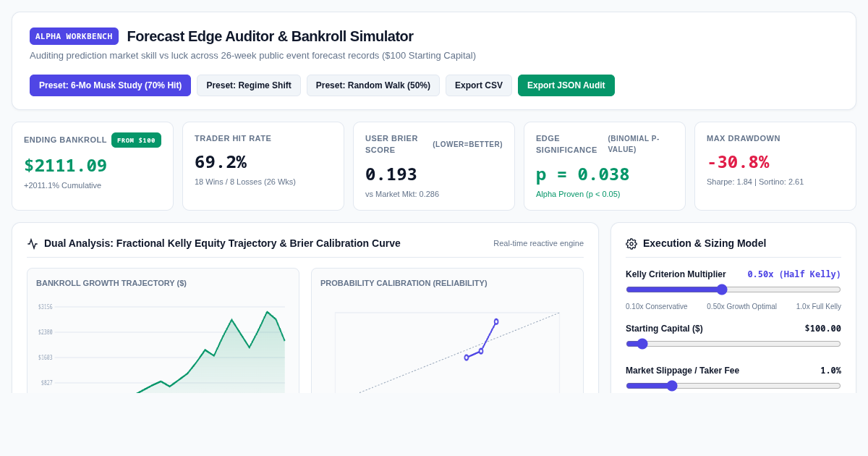Screen dimensions: 868x456
Task: Click 'Sharpe: 1.84 | Sortino: 2.61' text
Action: point(755,182)
